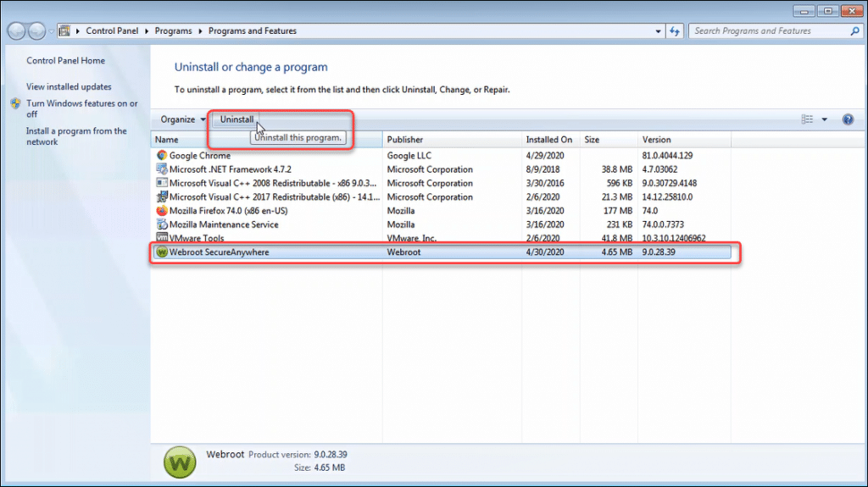
Task: Click version 81.0.4044.129 cell
Action: pos(667,156)
